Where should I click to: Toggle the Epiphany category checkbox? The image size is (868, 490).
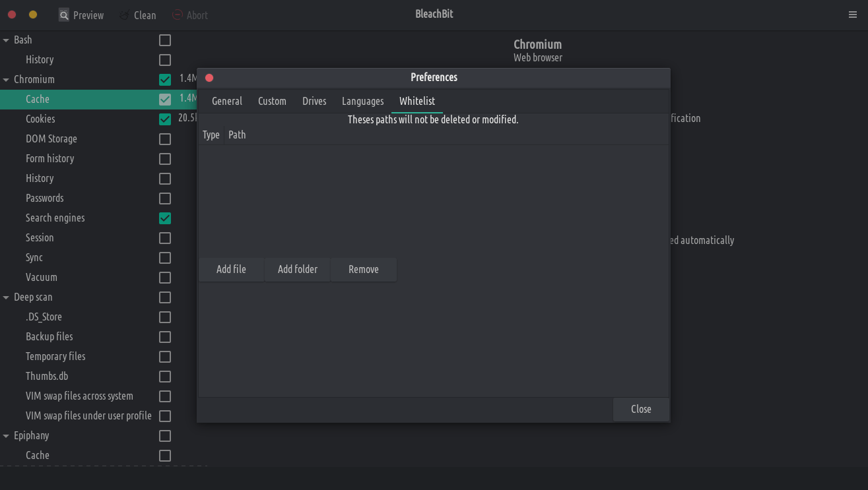165,436
